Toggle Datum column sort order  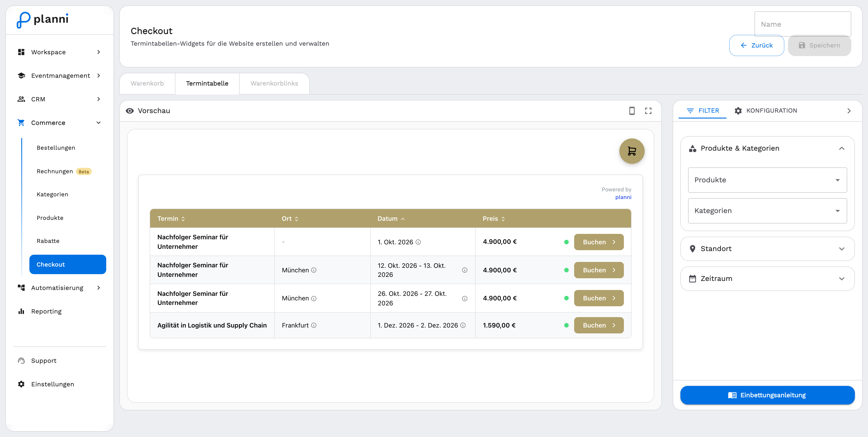(x=391, y=218)
